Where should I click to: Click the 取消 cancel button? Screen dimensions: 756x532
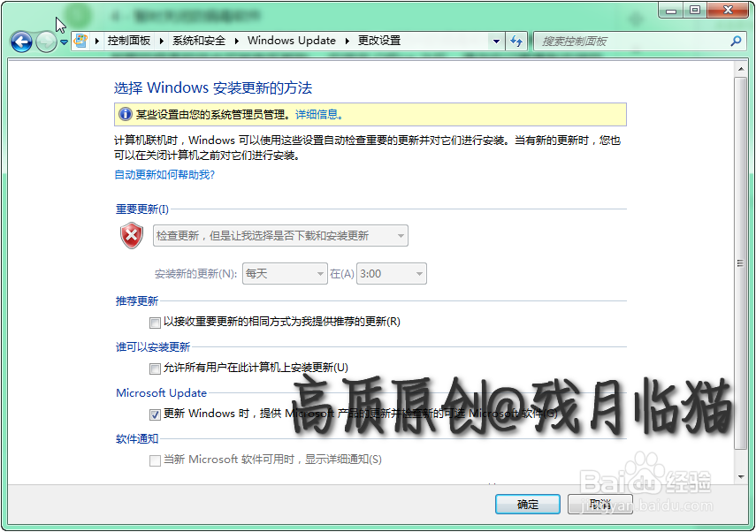(599, 504)
